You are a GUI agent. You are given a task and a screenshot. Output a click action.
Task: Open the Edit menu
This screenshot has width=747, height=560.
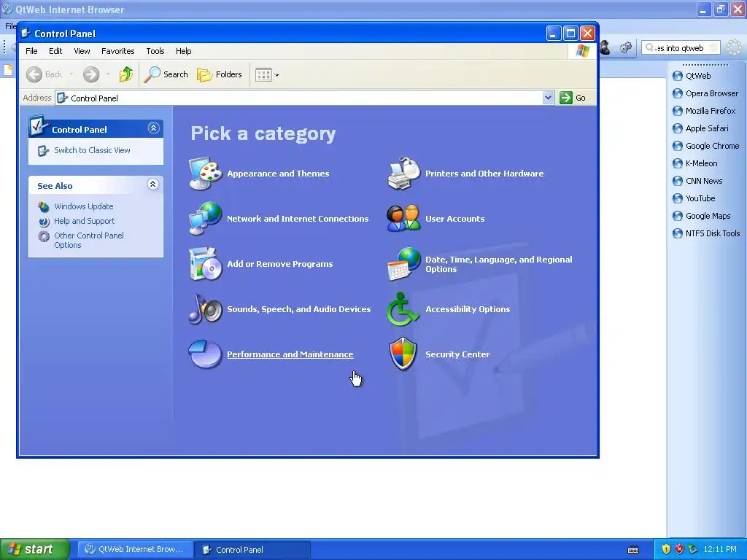click(x=55, y=51)
